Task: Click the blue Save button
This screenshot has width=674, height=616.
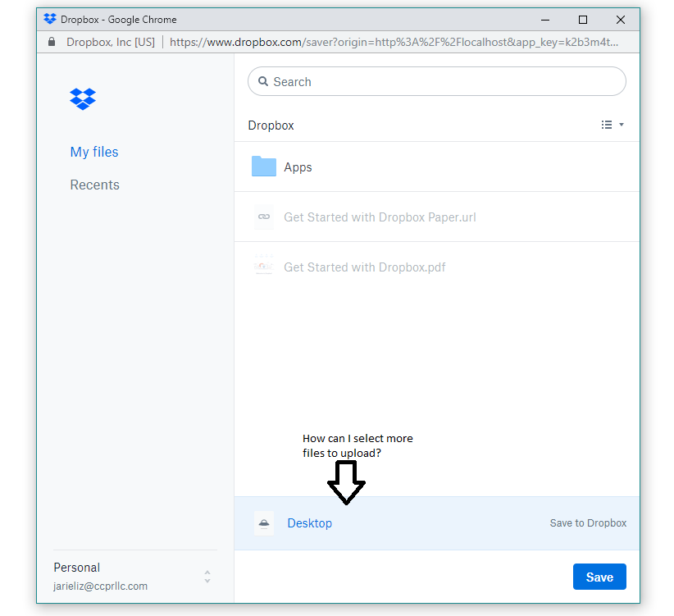Action: (x=599, y=577)
